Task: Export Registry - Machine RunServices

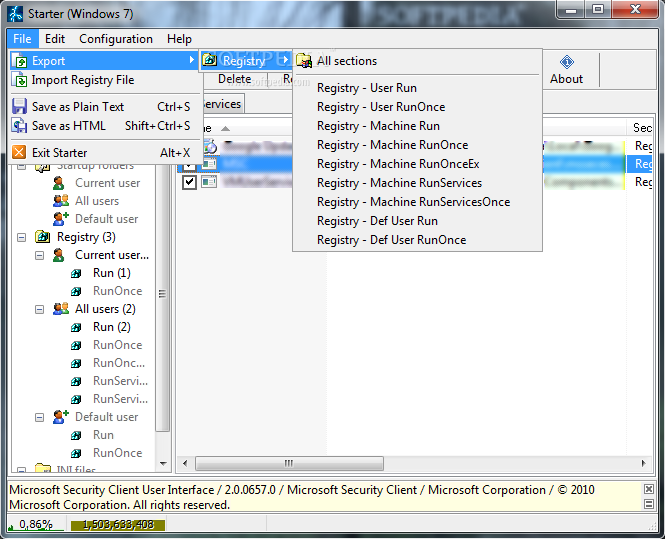Action: [417, 183]
